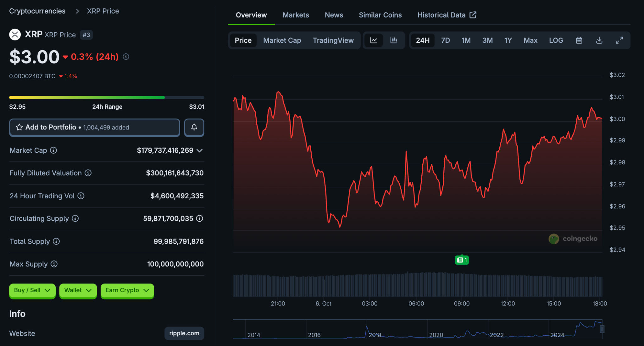Switch to line chart view icon
This screenshot has height=346, width=644.
coord(374,40)
